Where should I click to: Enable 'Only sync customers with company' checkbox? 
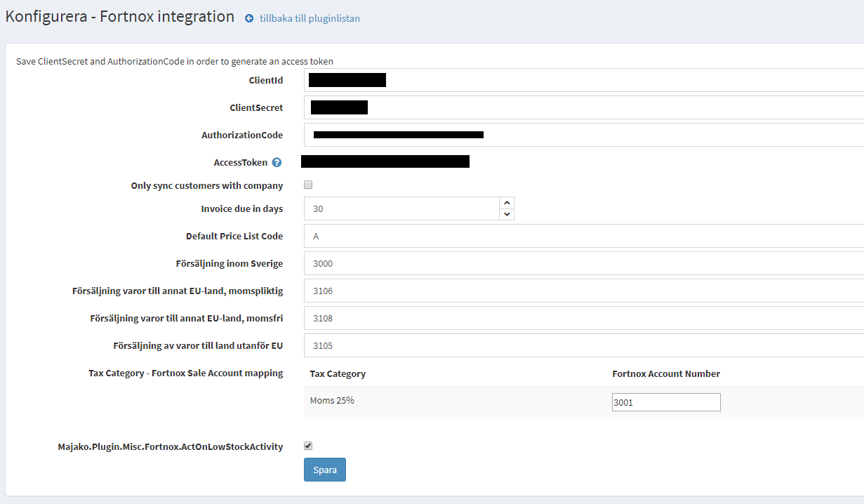308,185
